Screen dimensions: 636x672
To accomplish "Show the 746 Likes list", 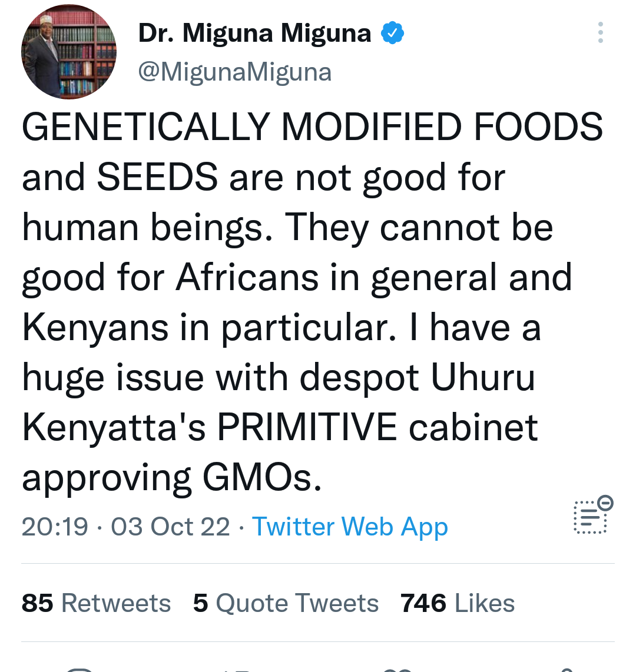I will (x=458, y=603).
